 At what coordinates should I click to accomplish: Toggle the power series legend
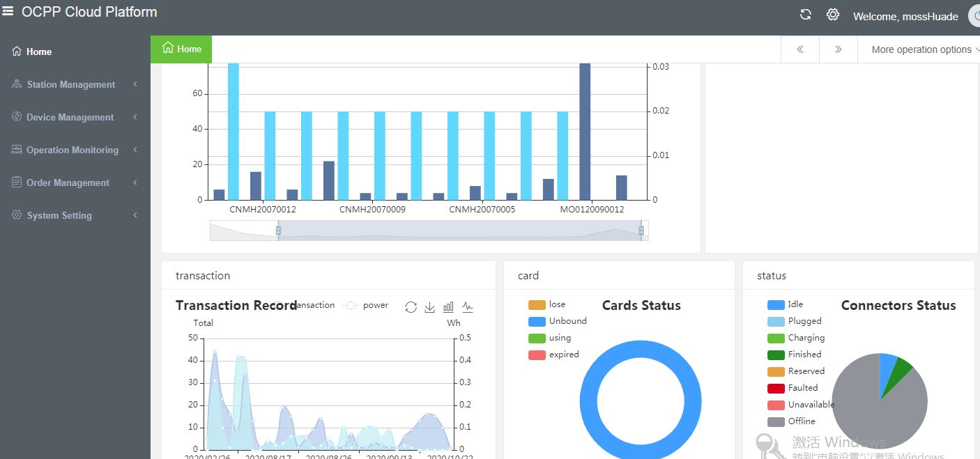(367, 305)
